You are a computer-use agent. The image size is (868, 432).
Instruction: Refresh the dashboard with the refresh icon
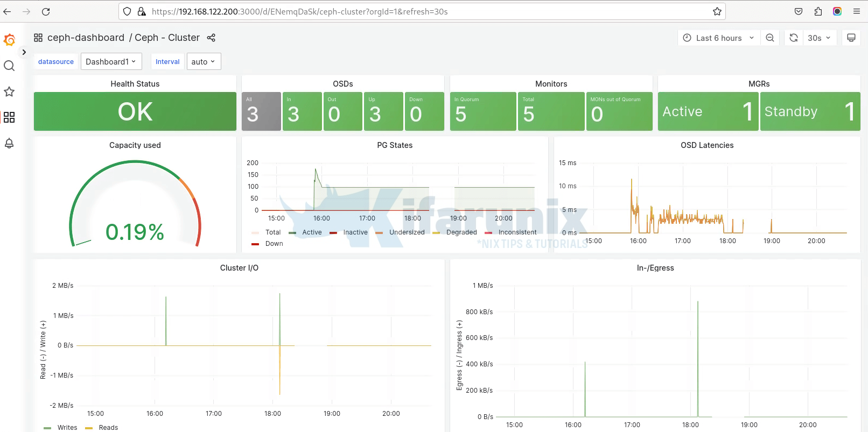(x=793, y=38)
